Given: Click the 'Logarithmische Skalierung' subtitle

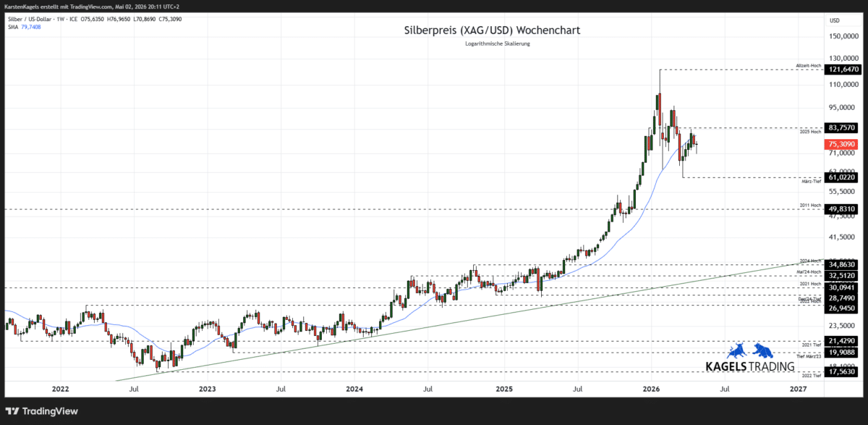Looking at the screenshot, I should 498,44.
